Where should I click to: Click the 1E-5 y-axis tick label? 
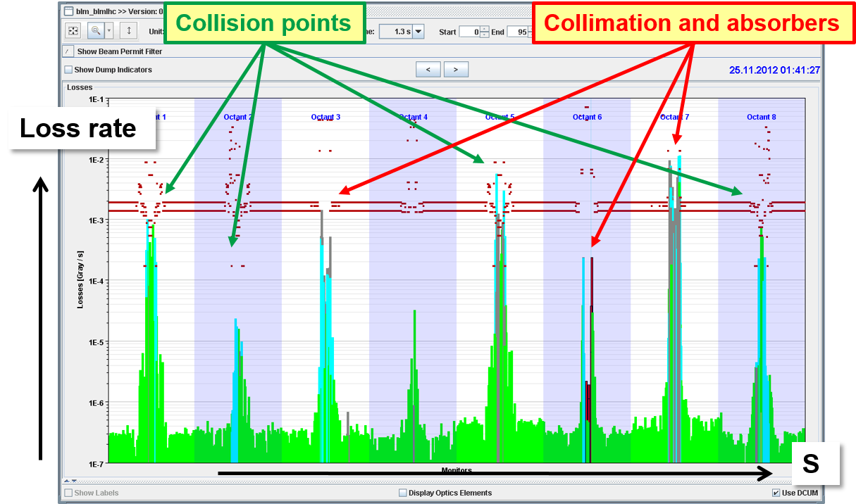pos(96,342)
